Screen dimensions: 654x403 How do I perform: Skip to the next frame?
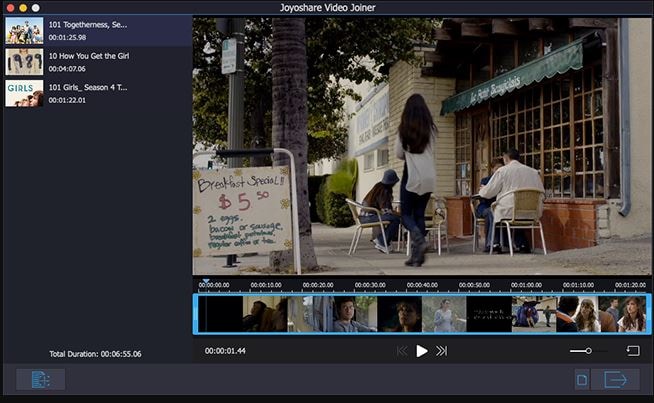pos(441,351)
